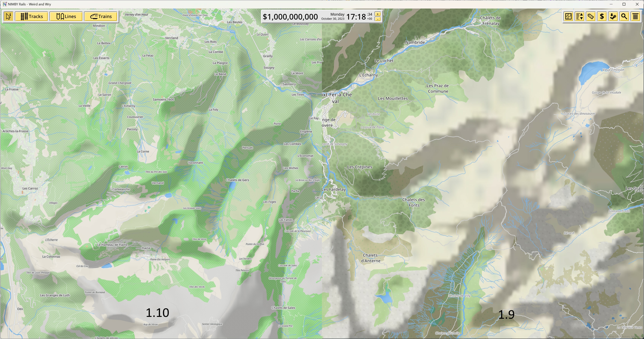644x339 pixels.
Task: Open the map layers icon
Action: [x=568, y=17]
